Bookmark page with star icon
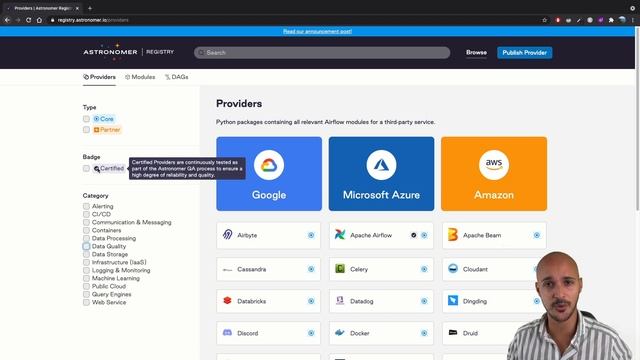This screenshot has height=360, width=640. (544, 20)
